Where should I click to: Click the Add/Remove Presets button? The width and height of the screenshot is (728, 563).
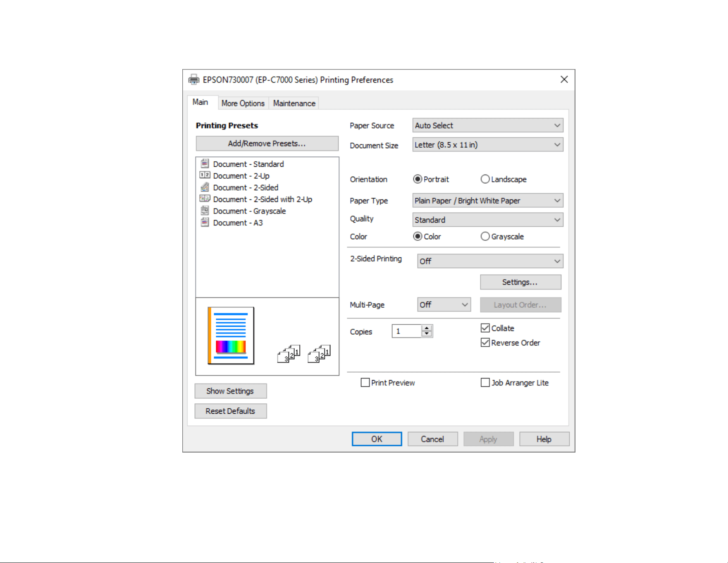(267, 144)
